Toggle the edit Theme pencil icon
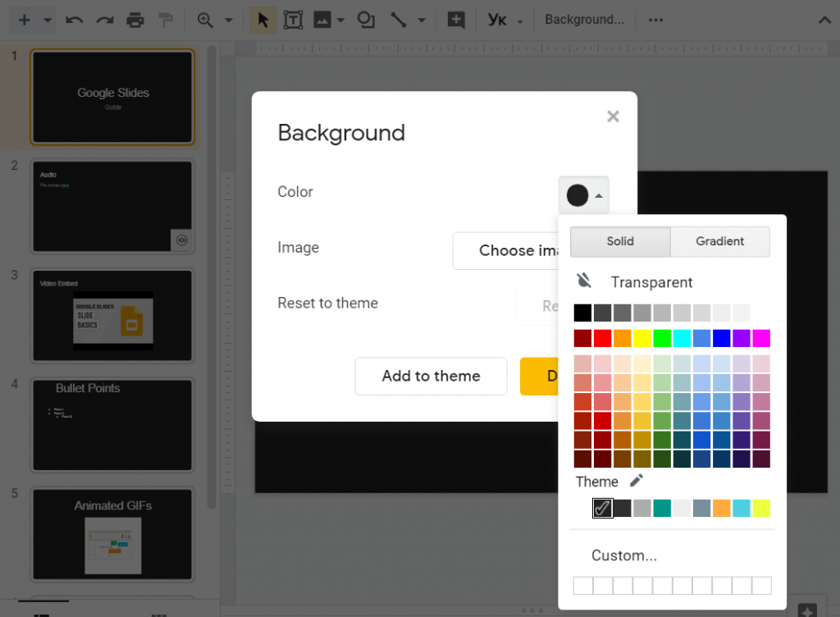Viewport: 840px width, 617px height. coord(636,481)
